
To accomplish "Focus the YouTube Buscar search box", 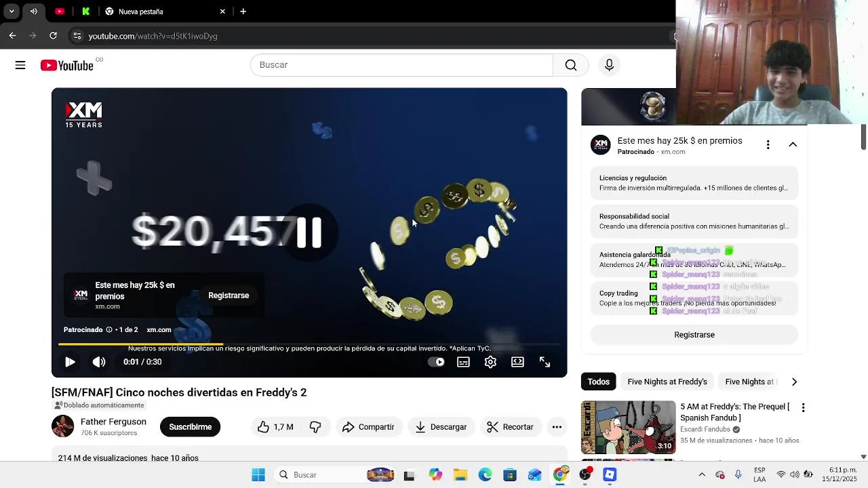I will pyautogui.click(x=401, y=65).
